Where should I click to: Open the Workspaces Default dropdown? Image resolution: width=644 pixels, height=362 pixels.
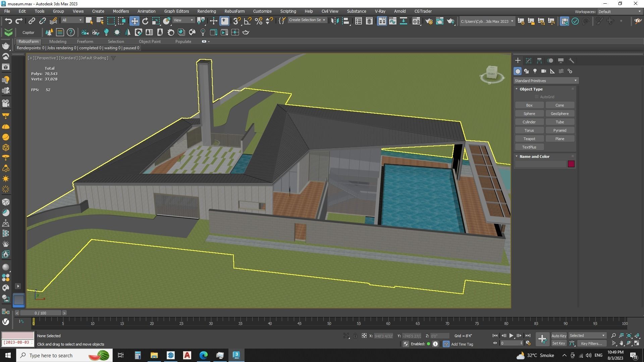[x=619, y=11]
